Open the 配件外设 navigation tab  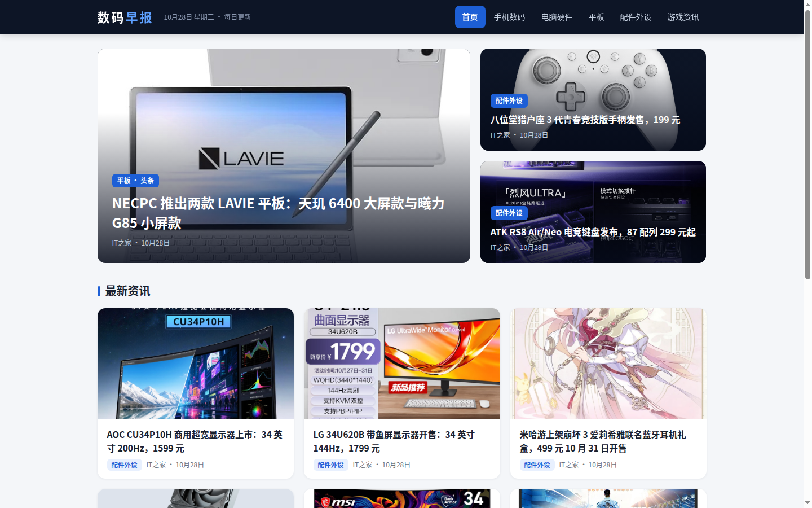tap(636, 17)
